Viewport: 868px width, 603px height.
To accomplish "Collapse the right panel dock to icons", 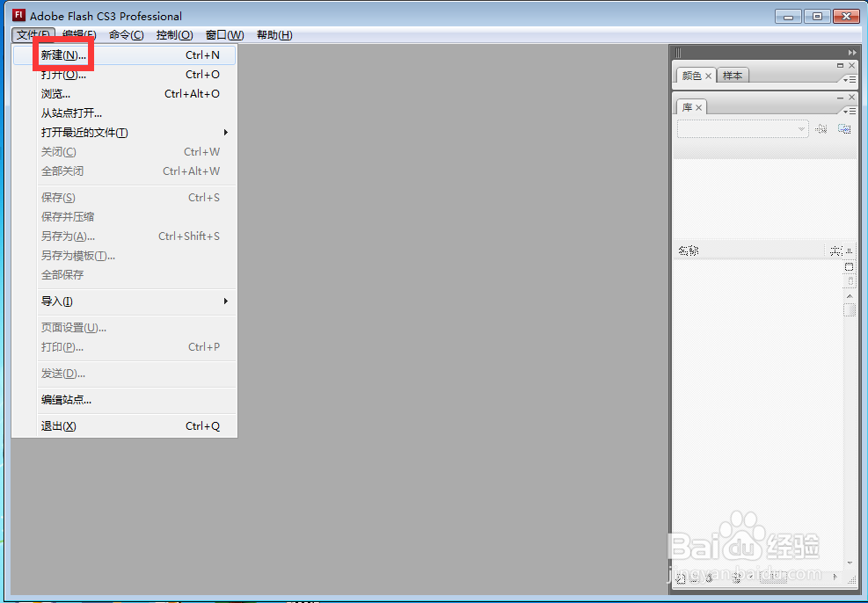I will [852, 53].
